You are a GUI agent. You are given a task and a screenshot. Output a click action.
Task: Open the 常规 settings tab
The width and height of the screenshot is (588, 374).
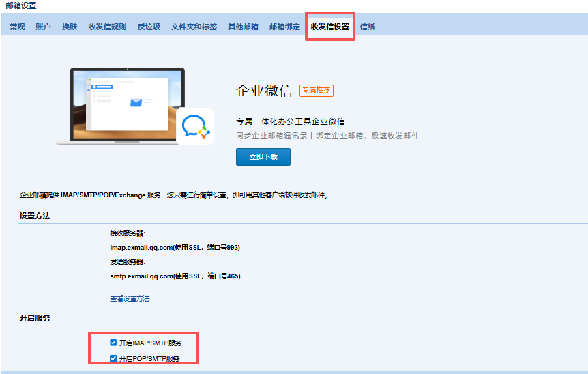pyautogui.click(x=17, y=27)
